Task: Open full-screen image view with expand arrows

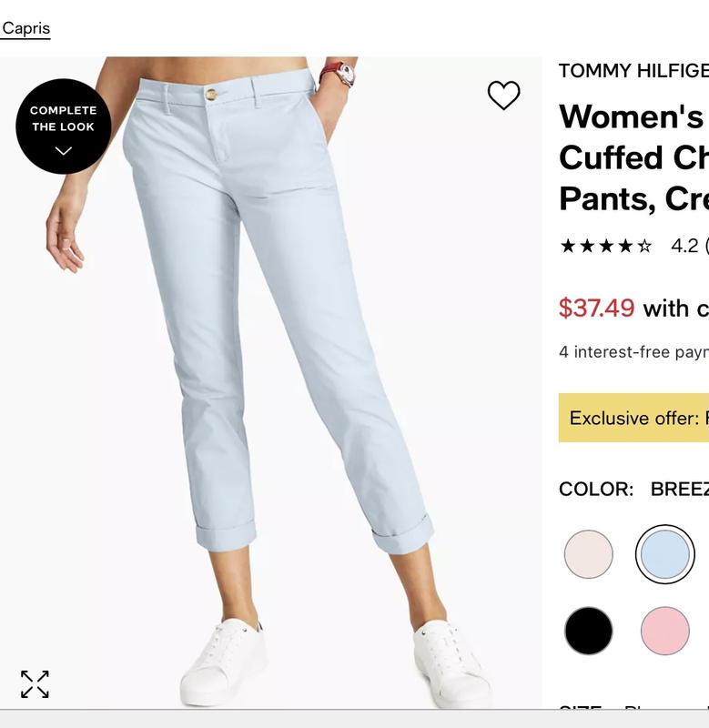Action: [35, 684]
